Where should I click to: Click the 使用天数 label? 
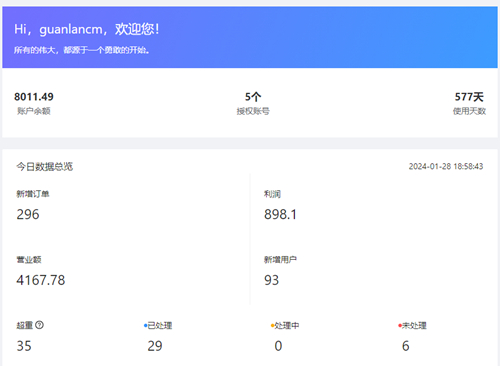(x=469, y=111)
